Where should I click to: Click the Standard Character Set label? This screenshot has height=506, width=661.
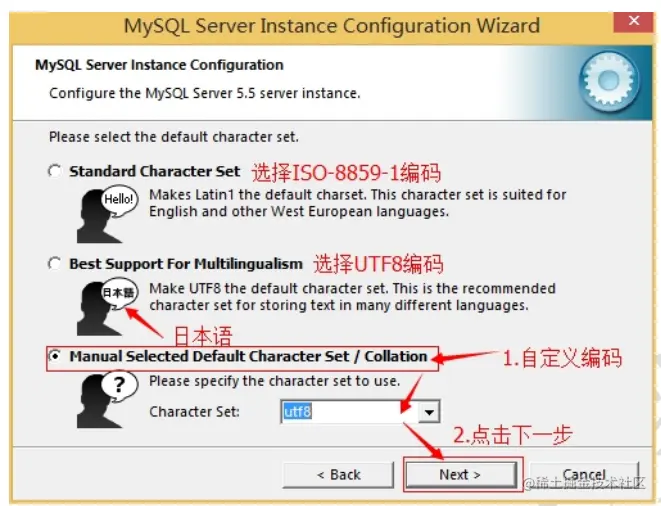click(x=155, y=171)
